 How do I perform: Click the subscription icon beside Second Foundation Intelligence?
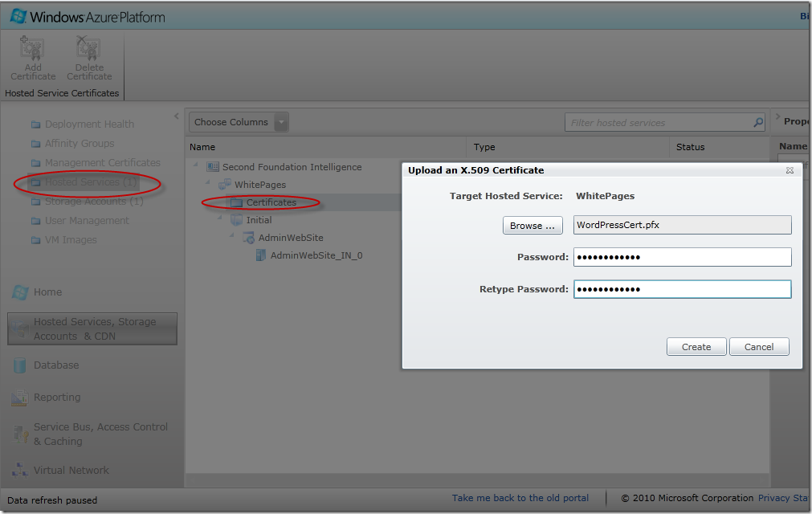[212, 167]
